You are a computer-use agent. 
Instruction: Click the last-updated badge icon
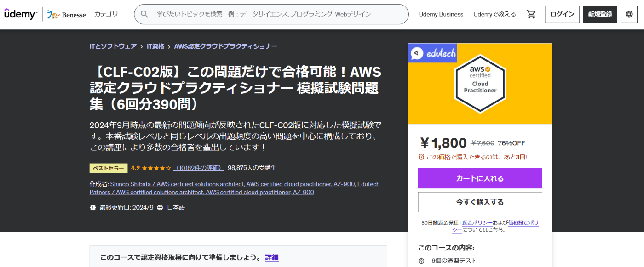coord(93,208)
